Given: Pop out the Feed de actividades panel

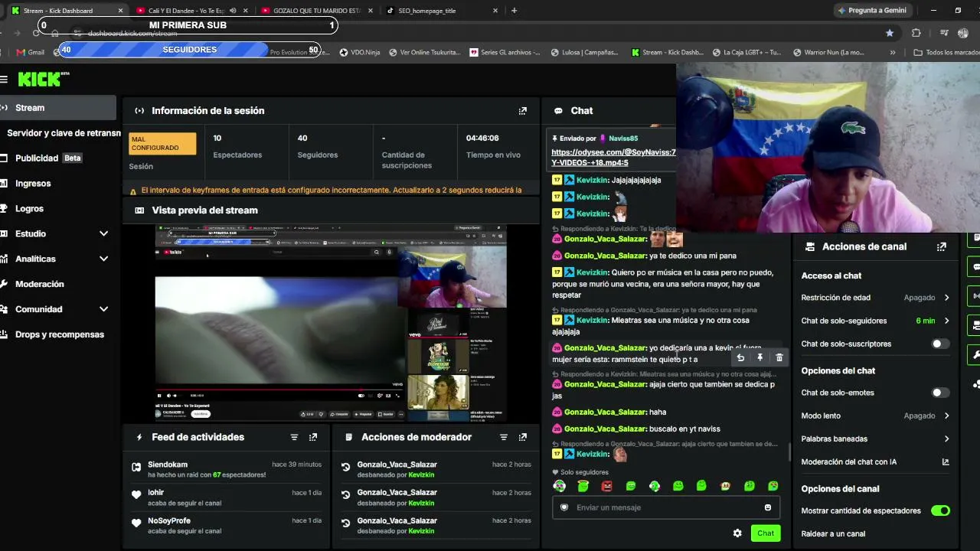Looking at the screenshot, I should tap(313, 438).
